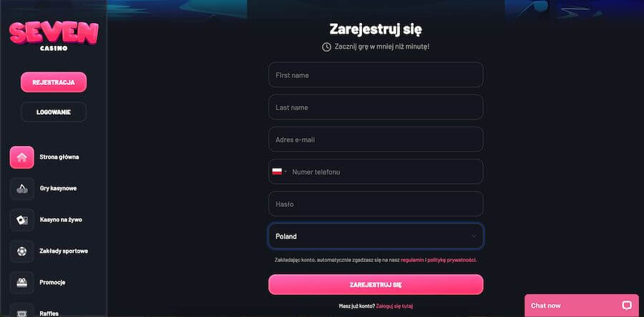644x317 pixels.
Task: Click the chevron arrow in country field
Action: [x=474, y=236]
